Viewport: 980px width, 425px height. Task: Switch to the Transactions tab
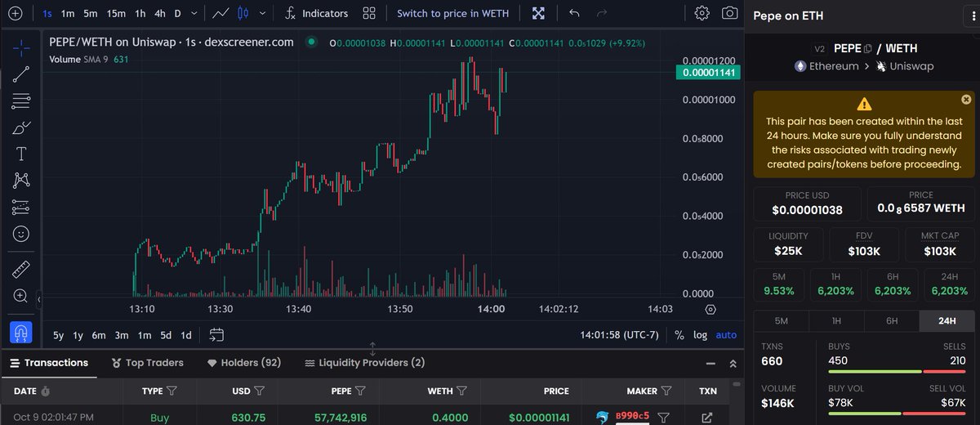click(x=49, y=363)
